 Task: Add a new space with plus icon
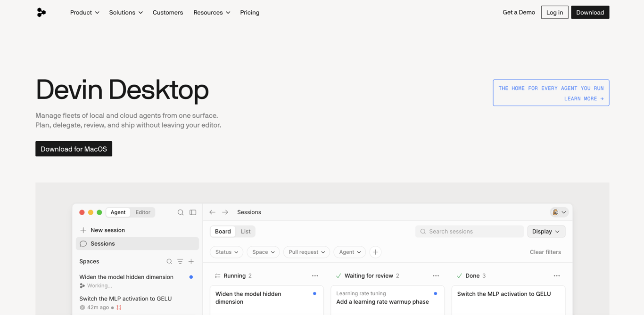tap(191, 261)
